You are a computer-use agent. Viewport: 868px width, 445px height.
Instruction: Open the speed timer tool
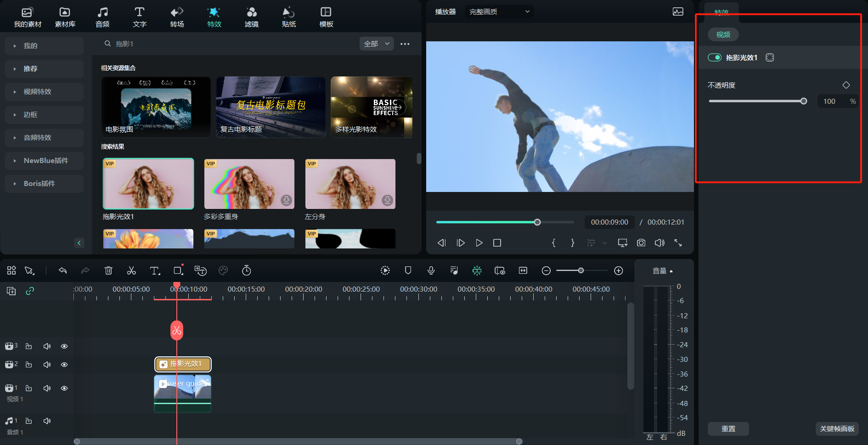(247, 270)
